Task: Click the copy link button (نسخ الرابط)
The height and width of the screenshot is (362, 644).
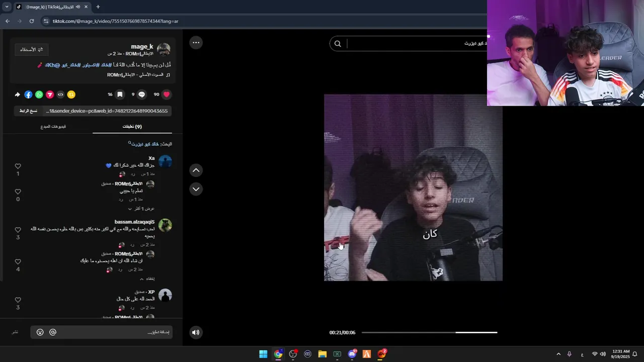Action: coord(28,111)
